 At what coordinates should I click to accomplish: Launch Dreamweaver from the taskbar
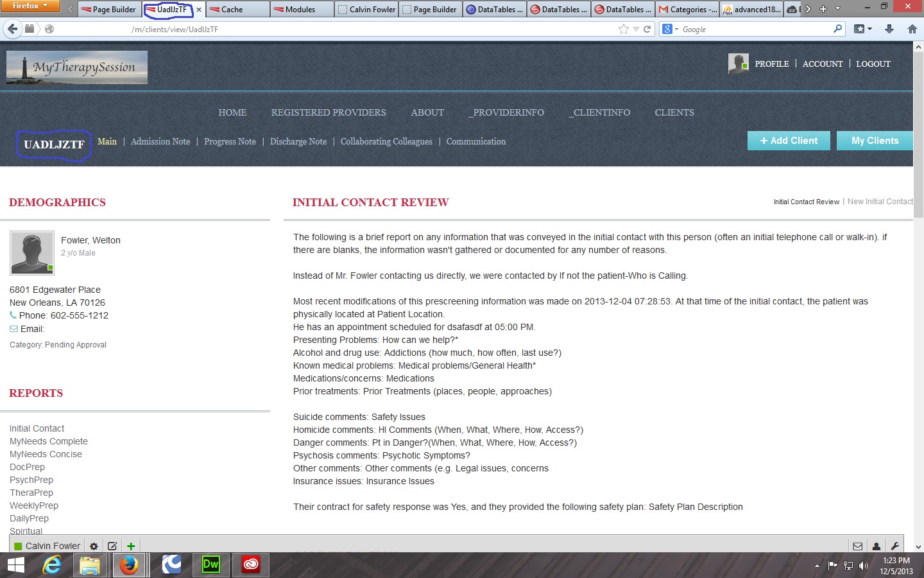click(x=210, y=565)
